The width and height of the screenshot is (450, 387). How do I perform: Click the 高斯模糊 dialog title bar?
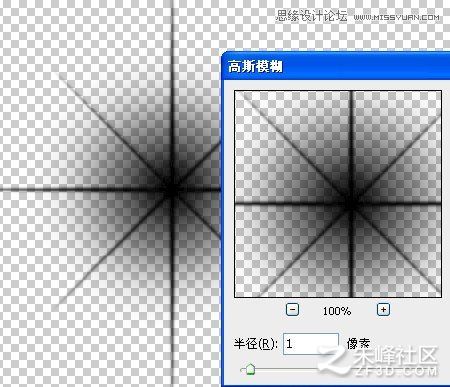[x=336, y=66]
